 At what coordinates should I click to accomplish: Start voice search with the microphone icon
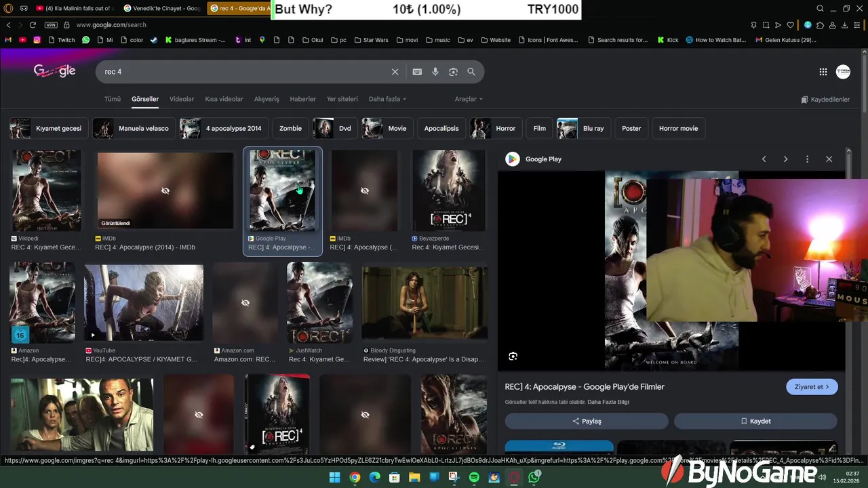(x=435, y=72)
